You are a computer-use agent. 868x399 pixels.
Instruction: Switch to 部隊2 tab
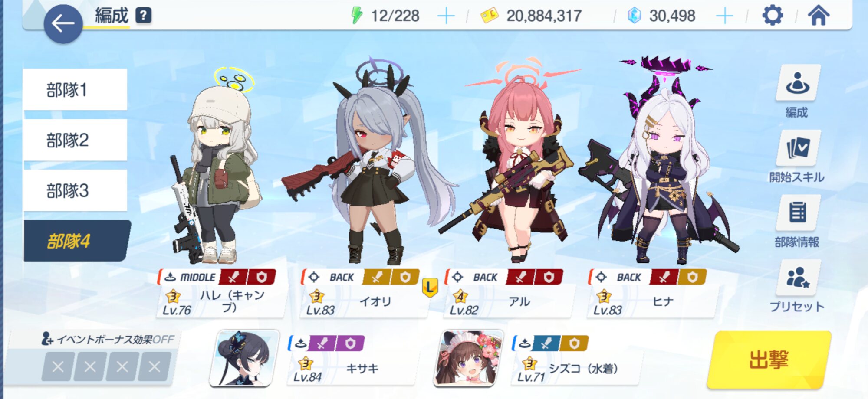click(x=76, y=140)
